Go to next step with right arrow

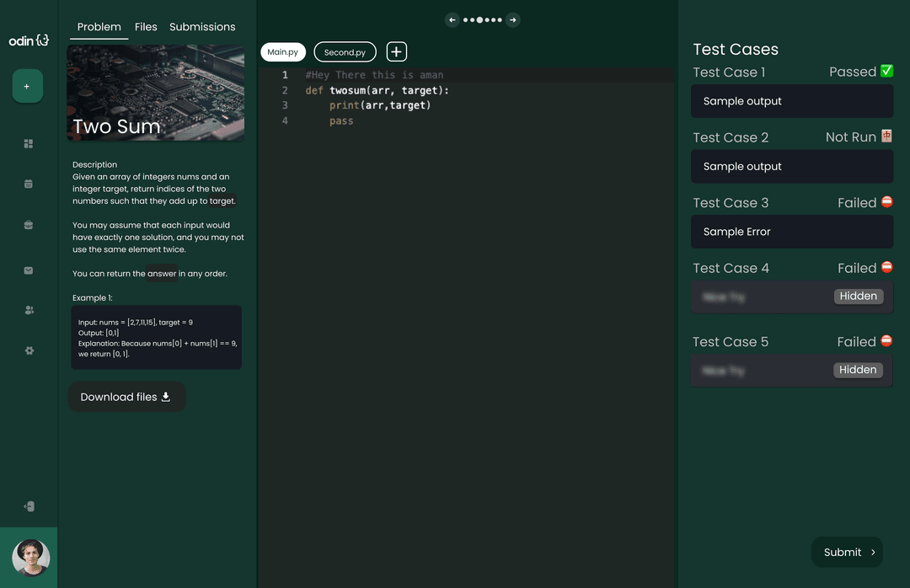tap(513, 19)
